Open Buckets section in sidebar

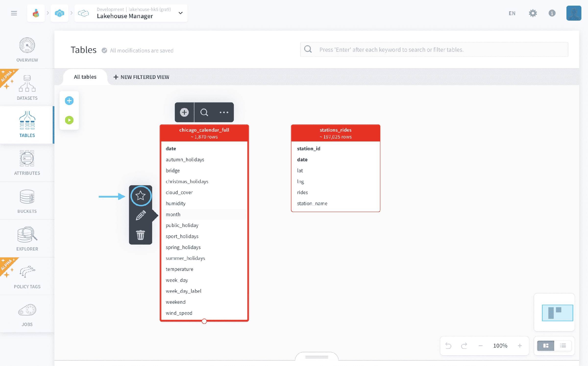coord(27,201)
